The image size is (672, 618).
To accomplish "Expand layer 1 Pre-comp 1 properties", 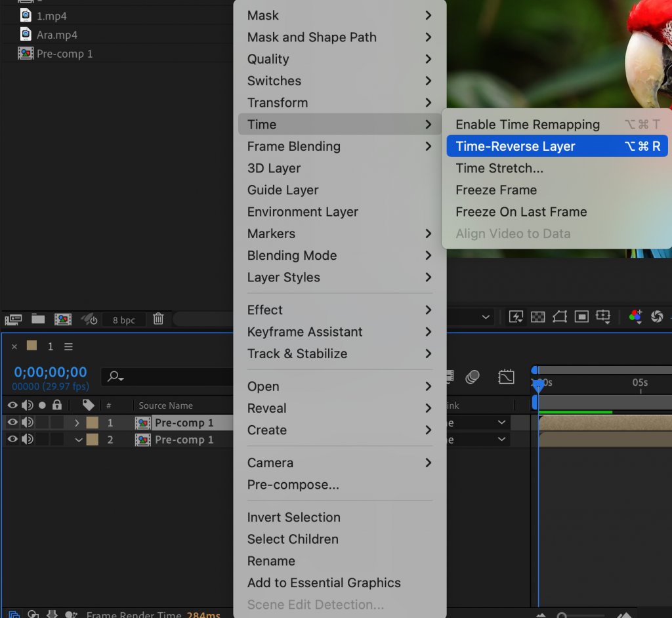I will coord(77,422).
